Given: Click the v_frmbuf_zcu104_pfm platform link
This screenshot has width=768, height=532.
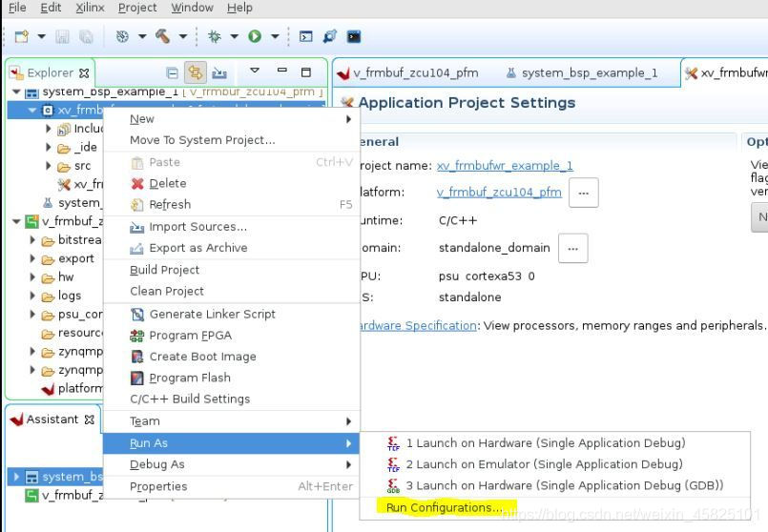Looking at the screenshot, I should click(499, 193).
